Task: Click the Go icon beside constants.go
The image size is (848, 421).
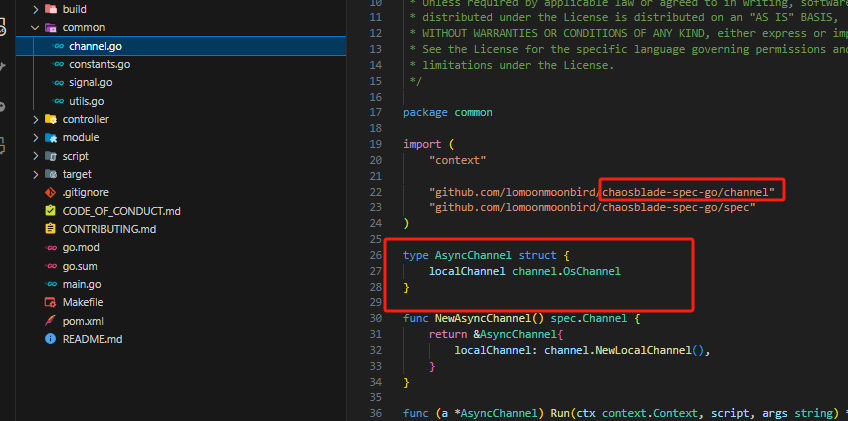Action: [x=57, y=64]
